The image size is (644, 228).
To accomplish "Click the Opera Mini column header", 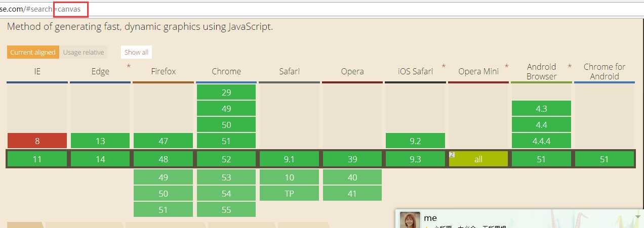I will pos(478,71).
